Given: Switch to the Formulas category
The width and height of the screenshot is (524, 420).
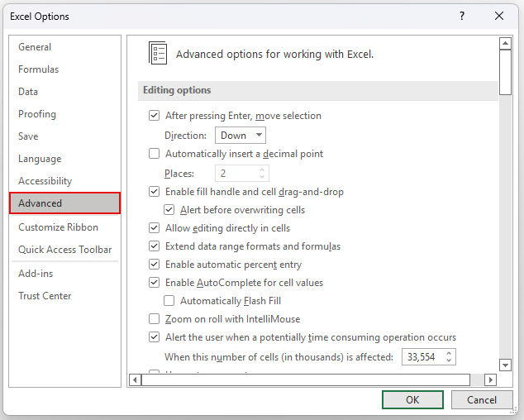Looking at the screenshot, I should 39,69.
